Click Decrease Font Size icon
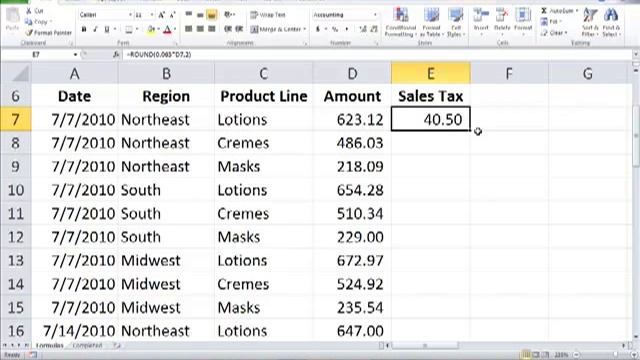The width and height of the screenshot is (640, 360). [172, 15]
